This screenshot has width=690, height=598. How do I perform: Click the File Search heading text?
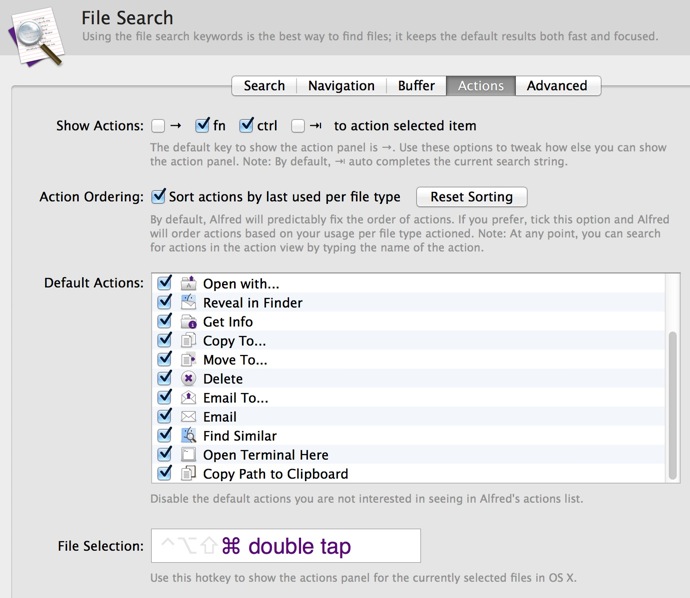pos(127,18)
